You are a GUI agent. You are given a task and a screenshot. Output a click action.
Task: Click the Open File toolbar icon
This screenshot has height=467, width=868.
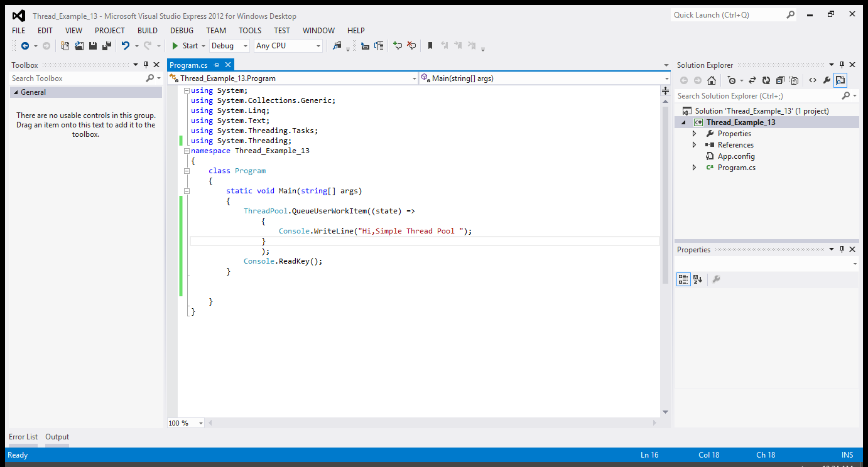click(x=79, y=46)
